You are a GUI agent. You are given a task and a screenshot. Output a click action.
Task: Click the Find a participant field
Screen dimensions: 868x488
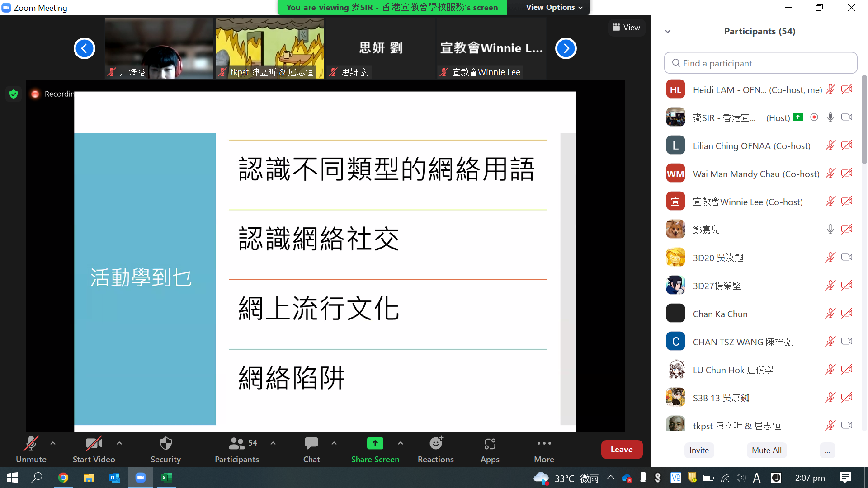click(x=760, y=63)
